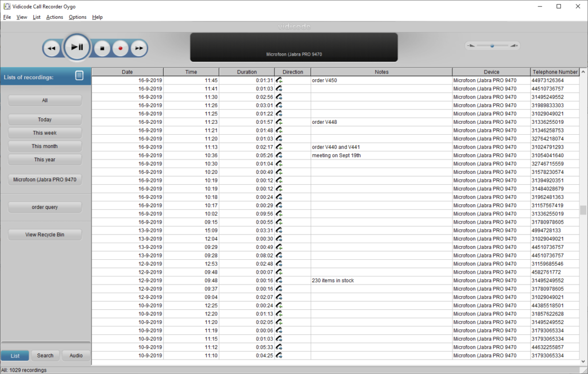Image resolution: width=588 pixels, height=374 pixels.
Task: Click the Microfoon (Jabra PRO 9470 display panel
Action: point(294,47)
